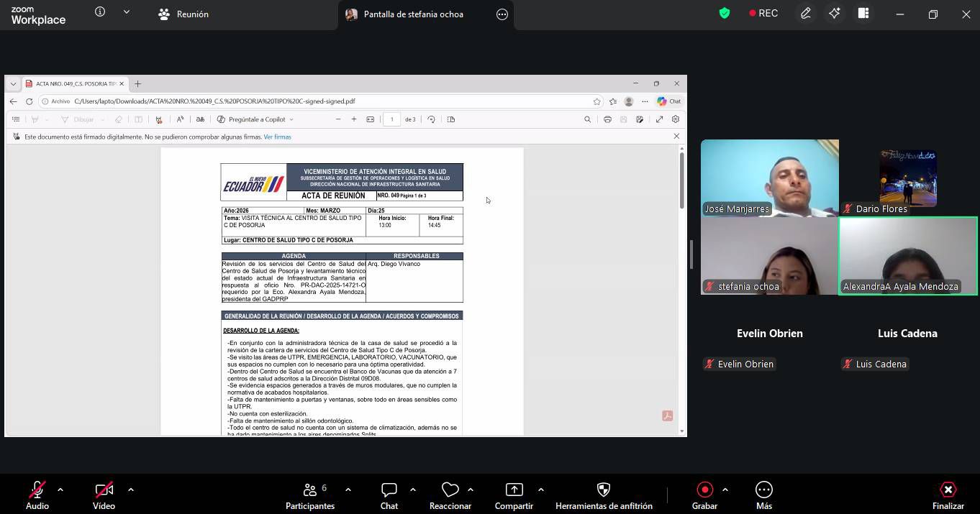Open the green encryption shield icon
This screenshot has width=980, height=514.
coord(725,13)
